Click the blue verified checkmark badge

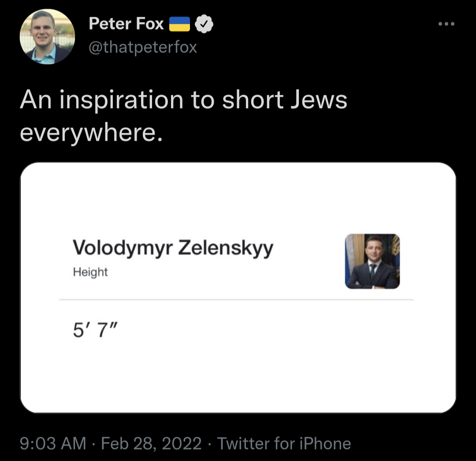coord(204,24)
